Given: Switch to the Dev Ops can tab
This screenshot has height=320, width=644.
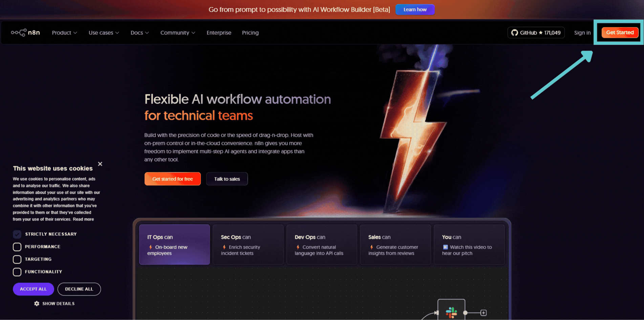Looking at the screenshot, I should [322, 244].
